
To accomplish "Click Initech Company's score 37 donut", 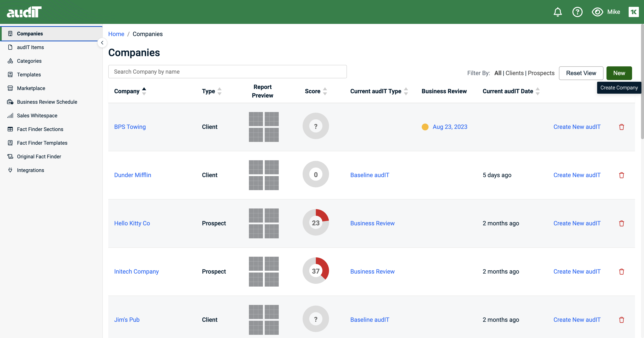I will [x=315, y=271].
